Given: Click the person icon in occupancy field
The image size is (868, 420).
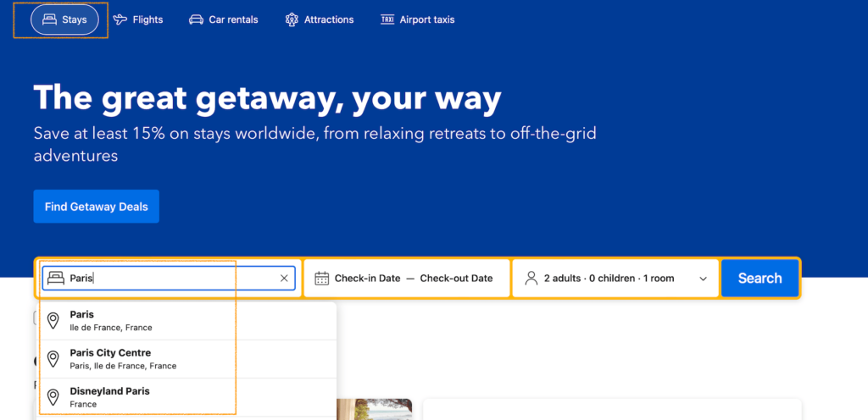Looking at the screenshot, I should tap(531, 278).
